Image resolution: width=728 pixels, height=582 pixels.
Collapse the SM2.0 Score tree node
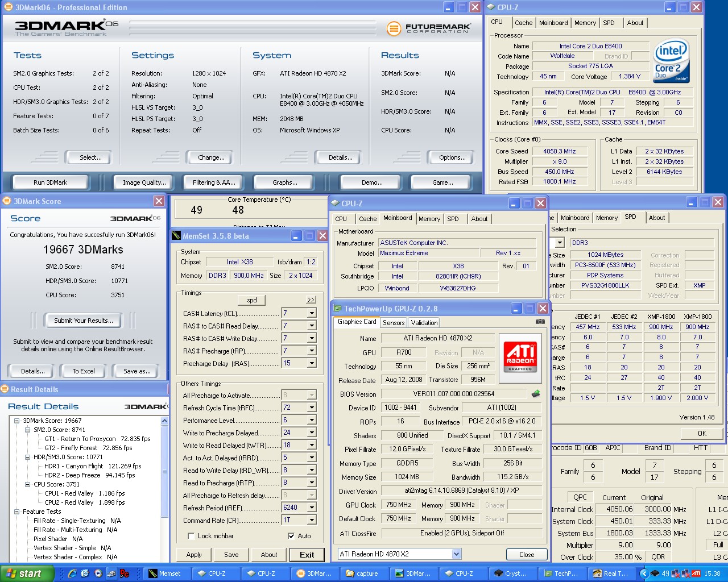tap(28, 430)
